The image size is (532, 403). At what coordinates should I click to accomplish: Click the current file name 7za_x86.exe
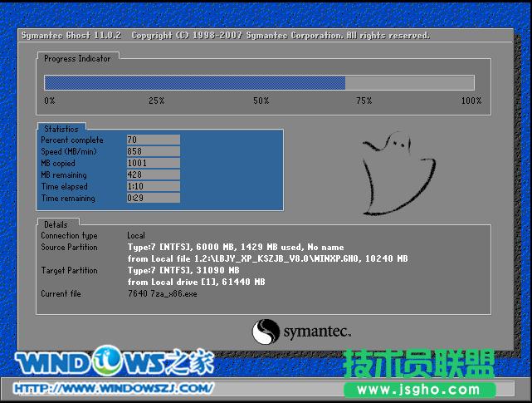(164, 294)
